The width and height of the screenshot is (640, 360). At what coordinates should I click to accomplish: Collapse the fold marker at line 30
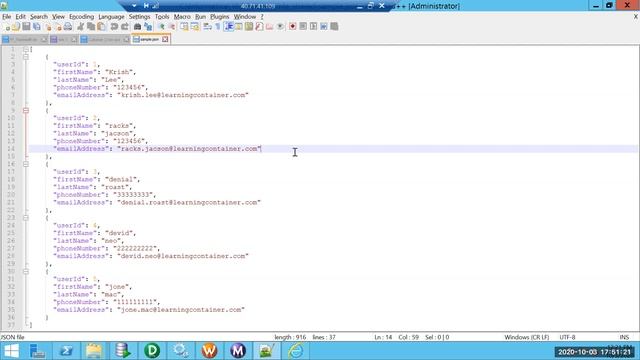(x=26, y=272)
